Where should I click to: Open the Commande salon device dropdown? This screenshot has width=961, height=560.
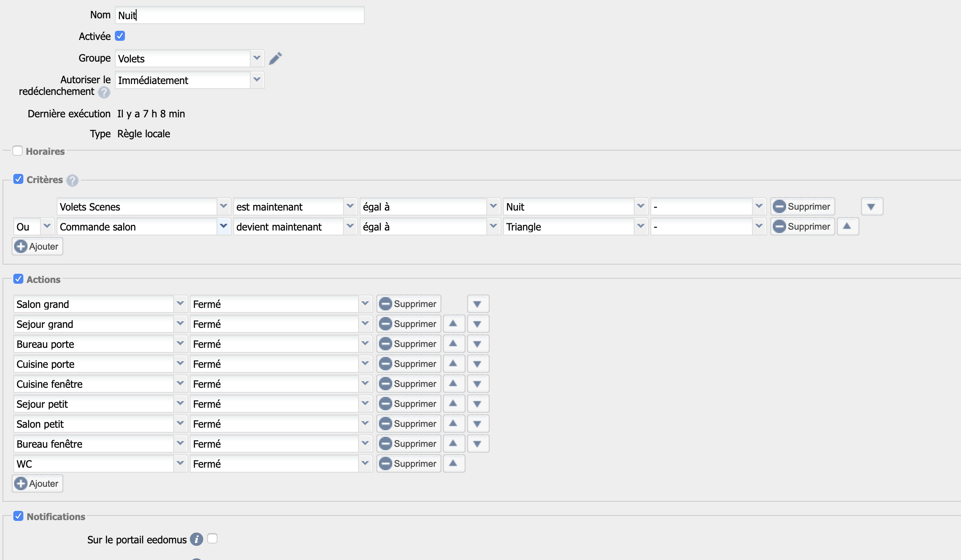point(224,226)
